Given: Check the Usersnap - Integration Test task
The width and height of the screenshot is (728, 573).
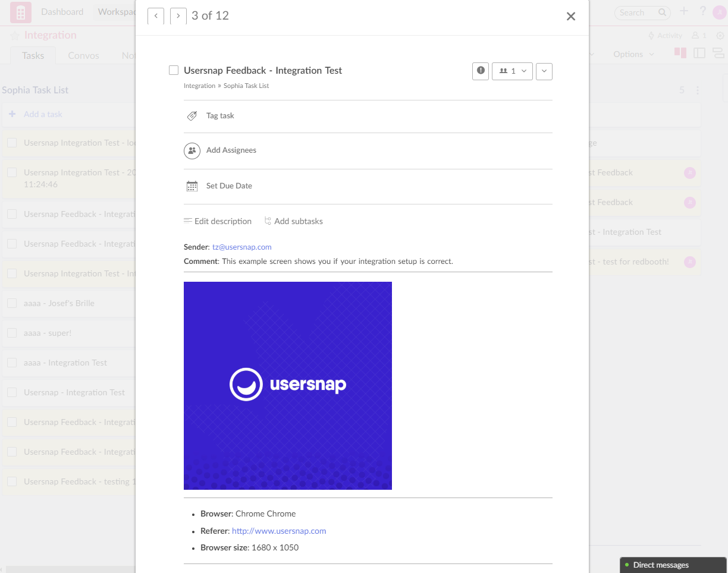Looking at the screenshot, I should point(12,392).
